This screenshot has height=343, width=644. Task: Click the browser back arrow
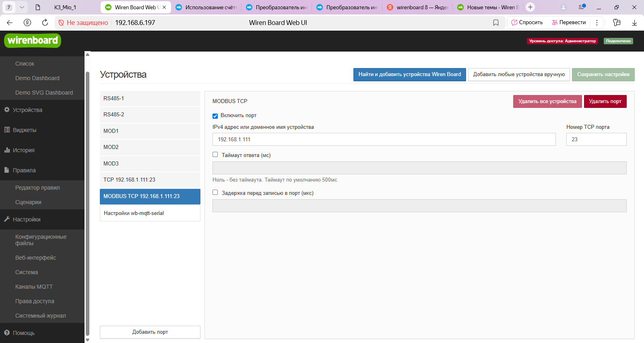(x=10, y=23)
